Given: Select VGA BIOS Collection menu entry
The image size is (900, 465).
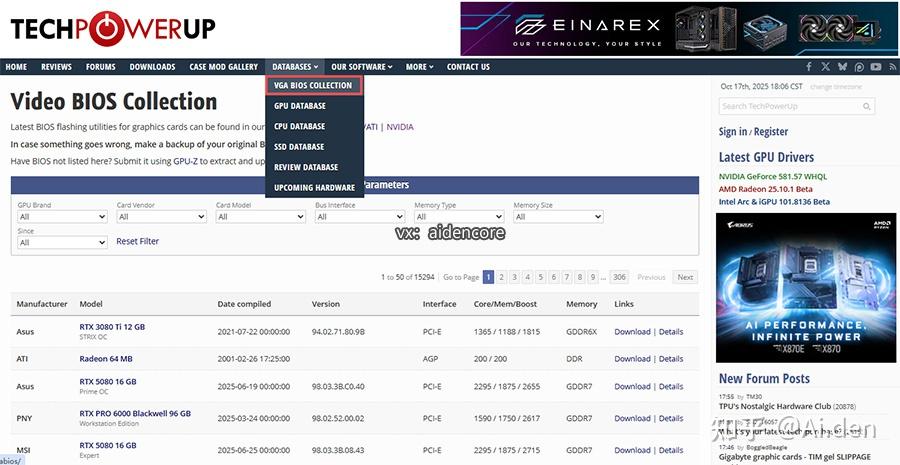Looking at the screenshot, I should point(313,86).
